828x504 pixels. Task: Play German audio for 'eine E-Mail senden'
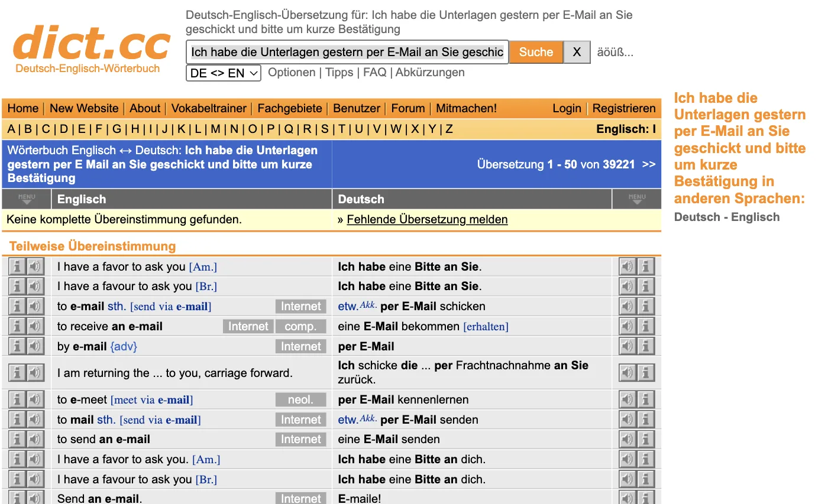[628, 440]
